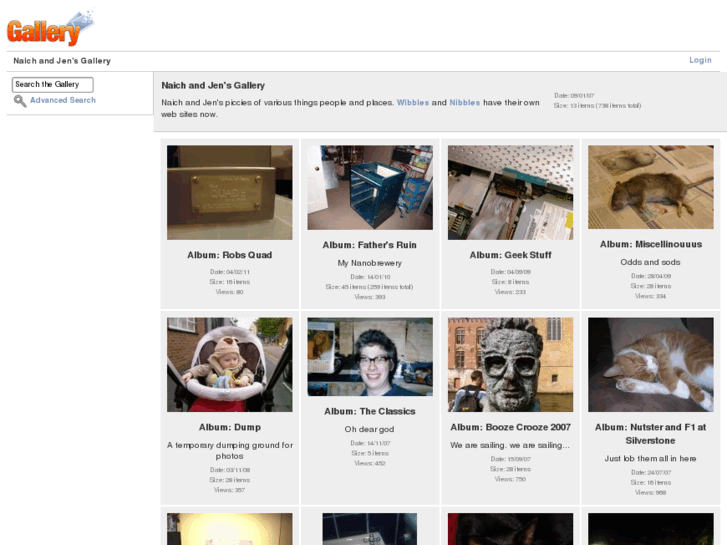Click the Album: Booze Crooze 2007 title
The height and width of the screenshot is (545, 727).
tap(510, 427)
